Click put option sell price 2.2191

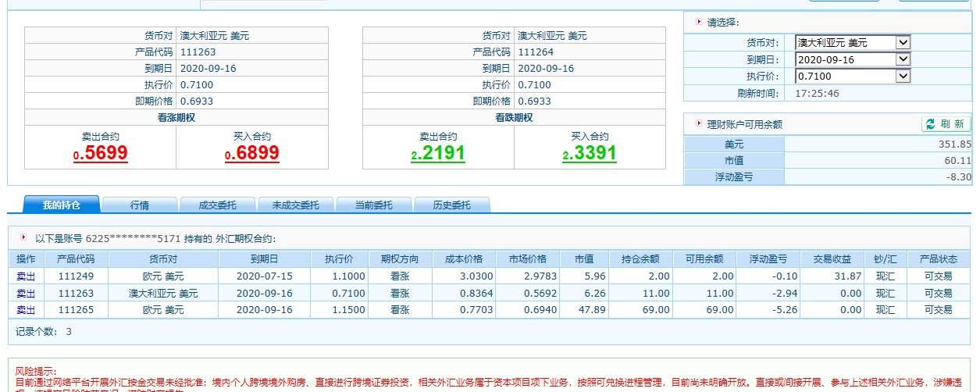[438, 154]
